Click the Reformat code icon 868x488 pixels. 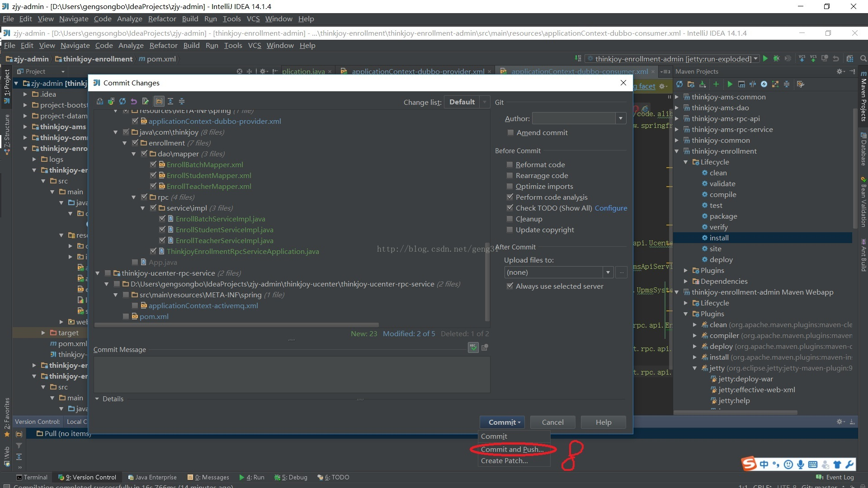pos(509,164)
